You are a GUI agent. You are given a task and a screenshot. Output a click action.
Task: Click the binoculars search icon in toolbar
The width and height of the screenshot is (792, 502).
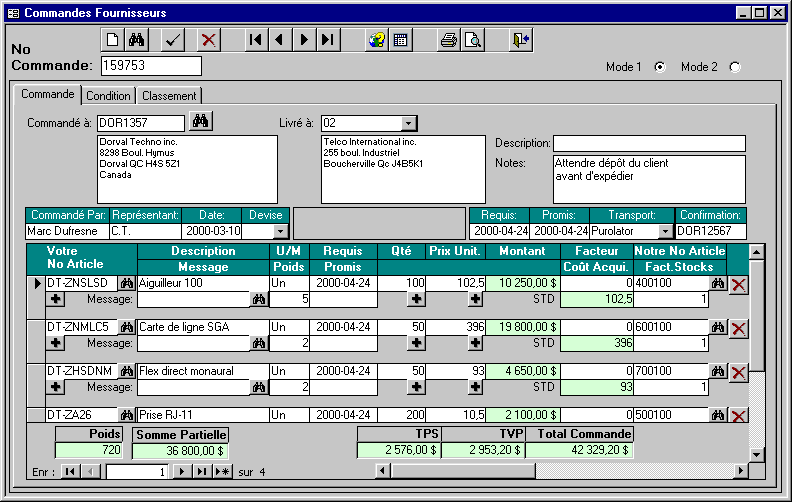(136, 39)
